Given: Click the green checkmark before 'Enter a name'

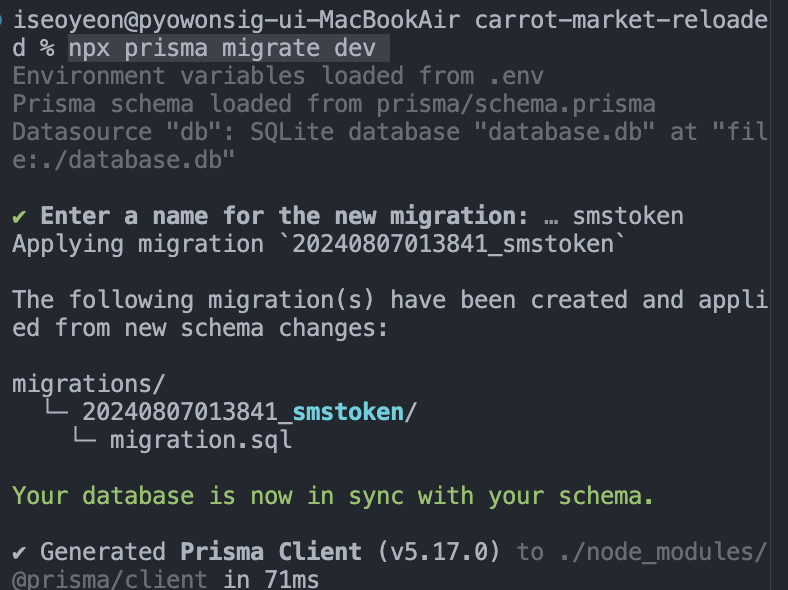Looking at the screenshot, I should 19,217.
